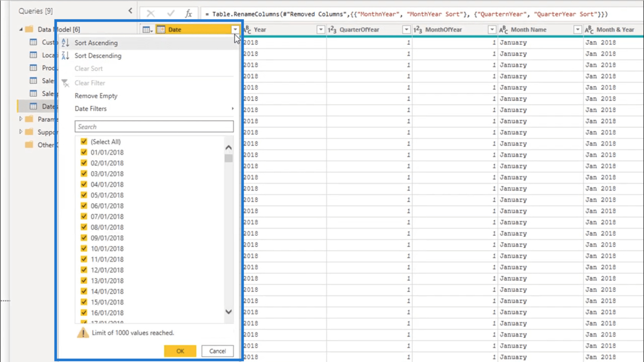Image resolution: width=644 pixels, height=362 pixels.
Task: Click the Month Name column text type icon
Action: [x=503, y=29]
